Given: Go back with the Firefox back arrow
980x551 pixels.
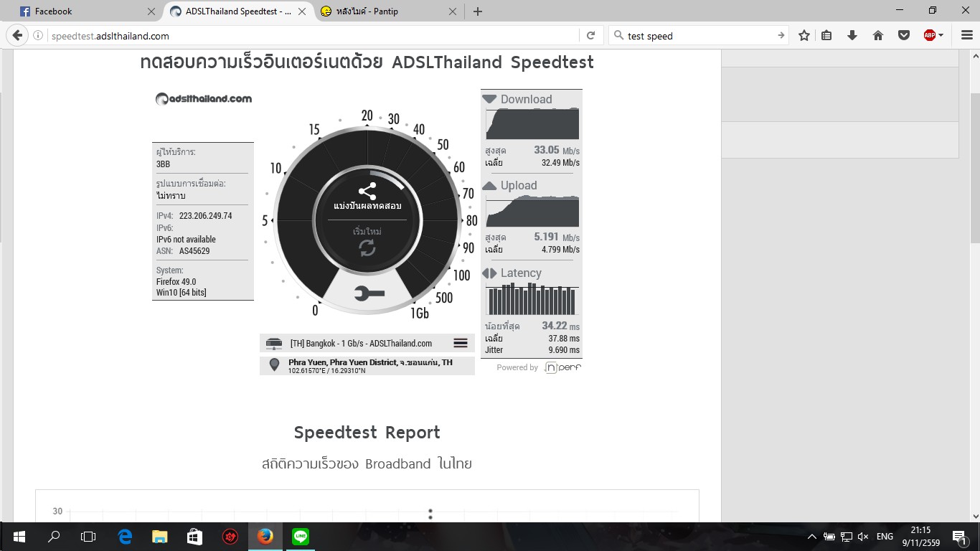Looking at the screenshot, I should click(x=18, y=35).
